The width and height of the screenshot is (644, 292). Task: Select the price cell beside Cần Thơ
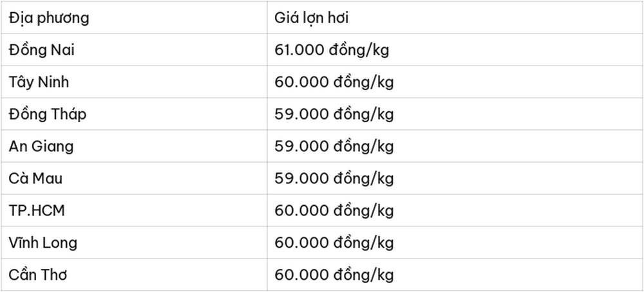click(x=455, y=275)
